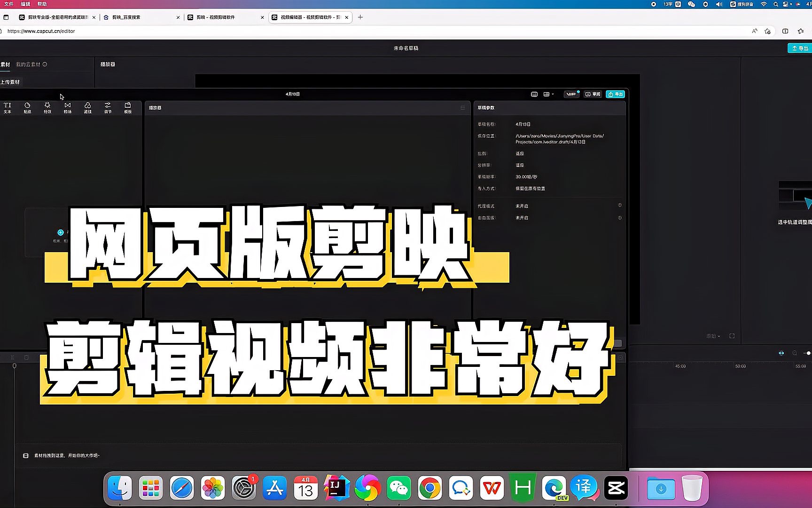Open Launchpad from the Dock
Screen dimensions: 812x508
click(x=151, y=488)
